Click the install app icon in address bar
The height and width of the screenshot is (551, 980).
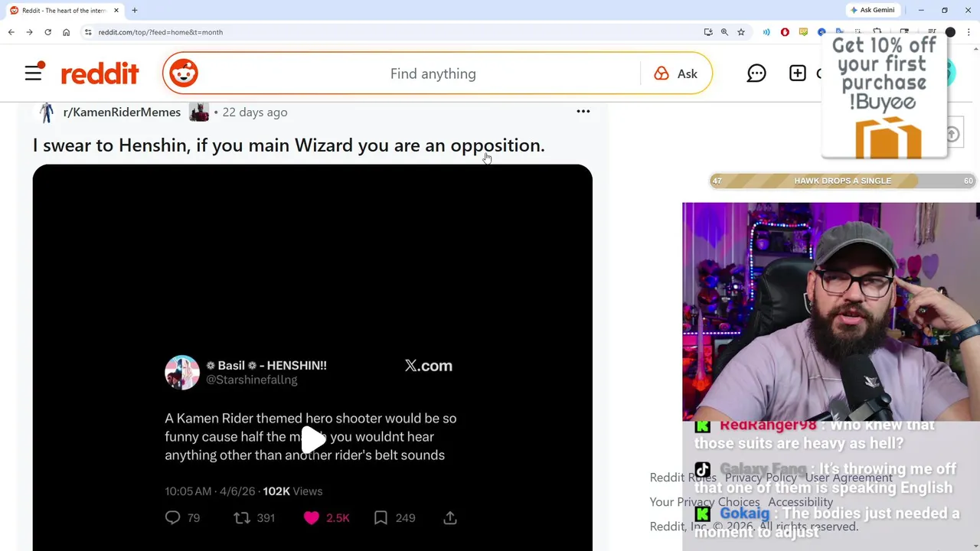pos(708,32)
